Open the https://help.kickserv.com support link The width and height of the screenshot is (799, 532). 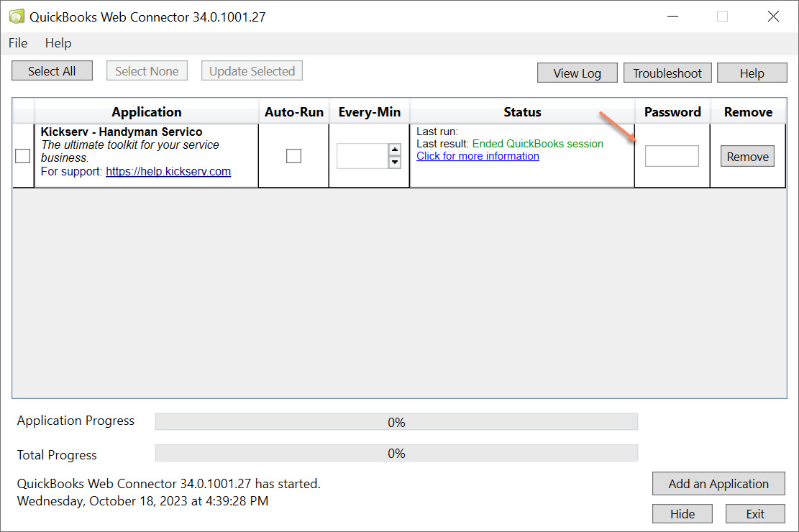click(168, 171)
